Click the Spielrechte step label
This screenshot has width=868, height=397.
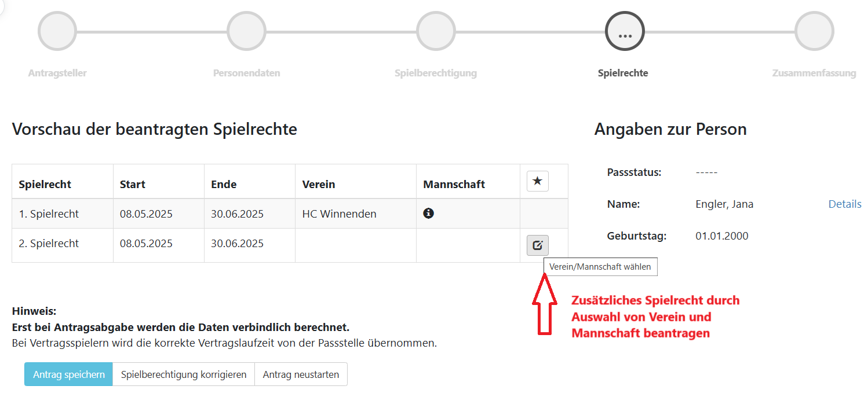pos(623,73)
